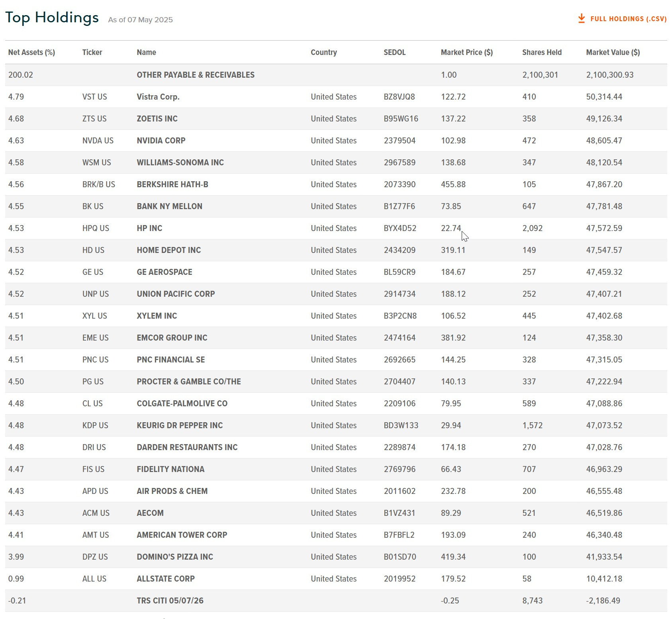This screenshot has width=672, height=619.
Task: Click the Ticker column header
Action: coord(92,52)
